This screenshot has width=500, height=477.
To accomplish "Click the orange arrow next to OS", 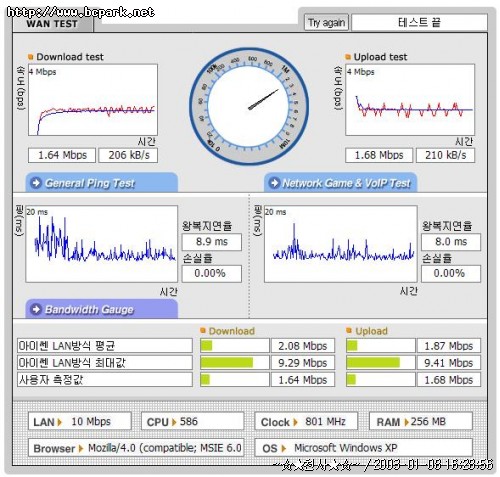I will [284, 448].
